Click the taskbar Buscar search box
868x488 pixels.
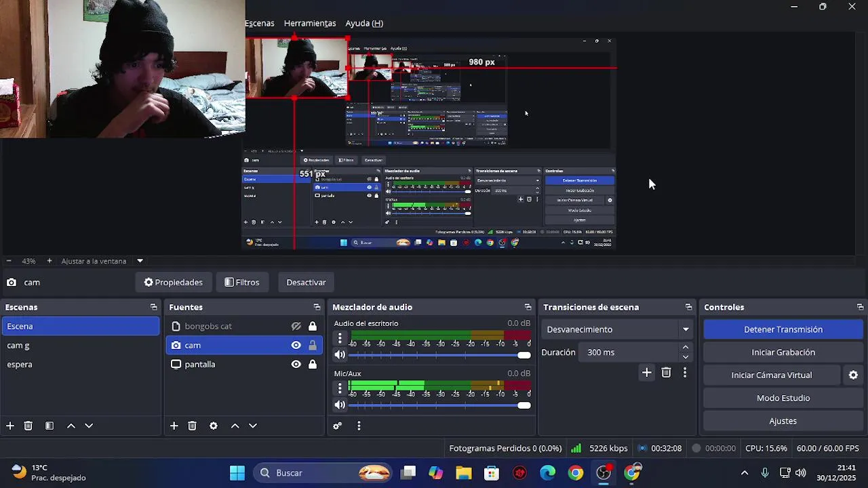324,472
